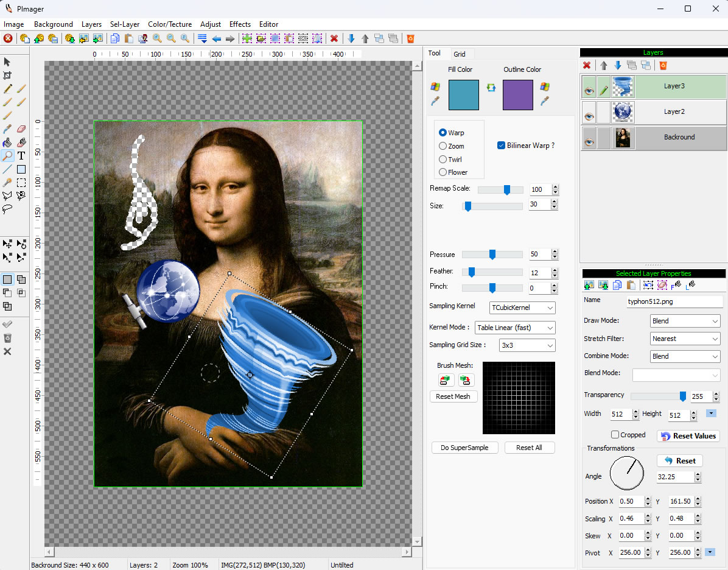
Task: Click the dropdown arrow next to Height field
Action: [711, 413]
